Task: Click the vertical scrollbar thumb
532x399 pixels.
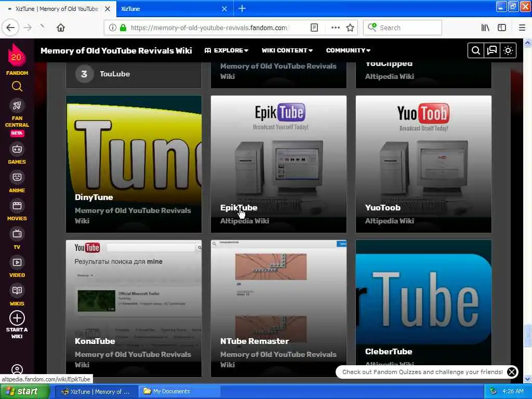Action: tap(527, 336)
